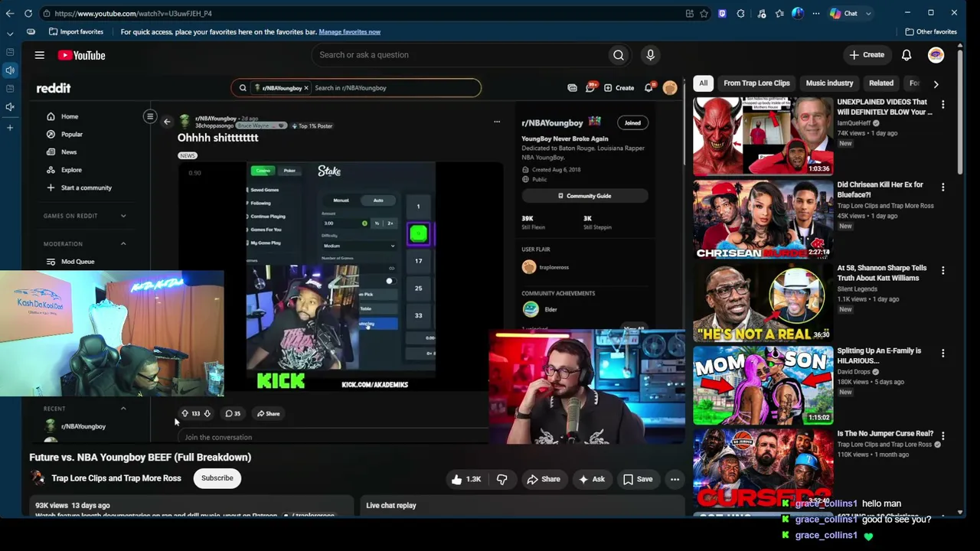Select the Music industry chip
This screenshot has height=551, width=980.
tap(829, 83)
